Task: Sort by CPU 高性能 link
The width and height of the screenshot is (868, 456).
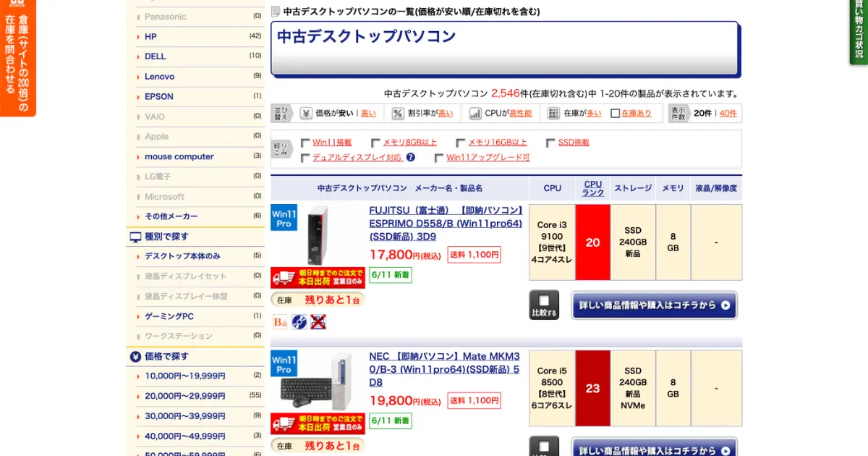Action: [x=521, y=114]
